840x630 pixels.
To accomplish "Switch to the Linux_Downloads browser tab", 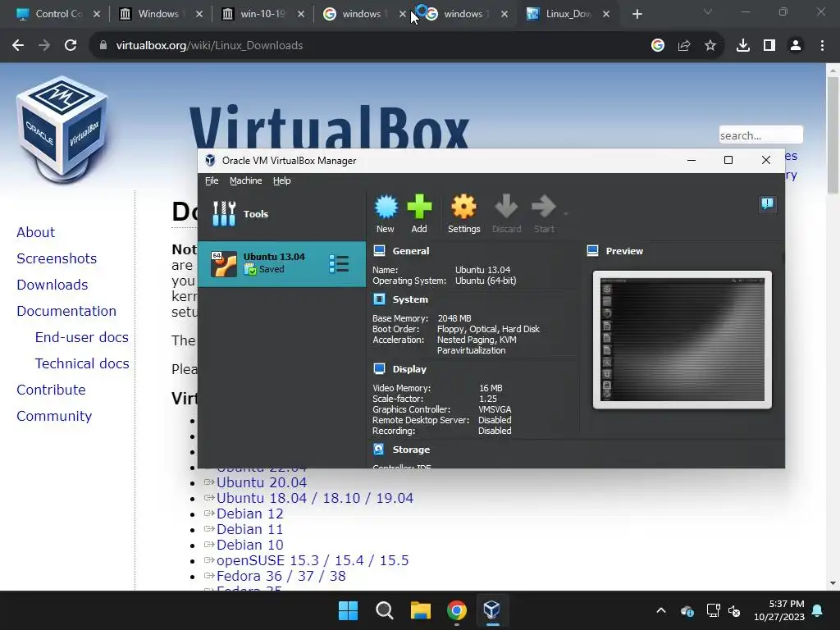I will [x=568, y=14].
